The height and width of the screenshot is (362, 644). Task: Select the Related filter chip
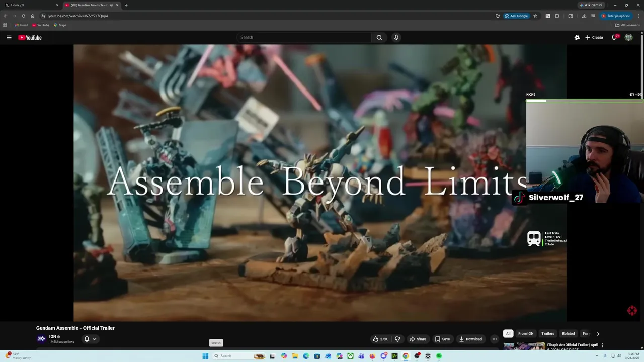(x=569, y=334)
